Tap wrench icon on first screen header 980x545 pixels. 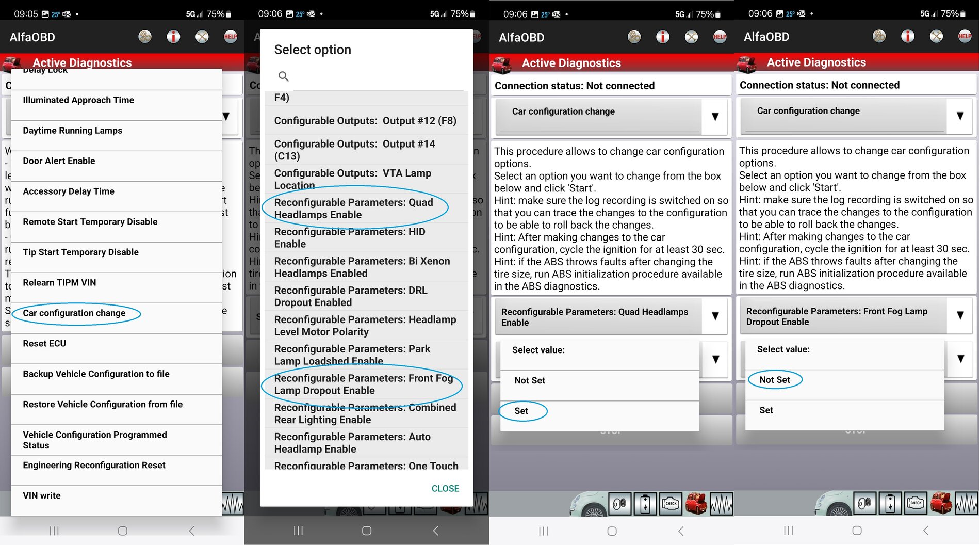(202, 37)
